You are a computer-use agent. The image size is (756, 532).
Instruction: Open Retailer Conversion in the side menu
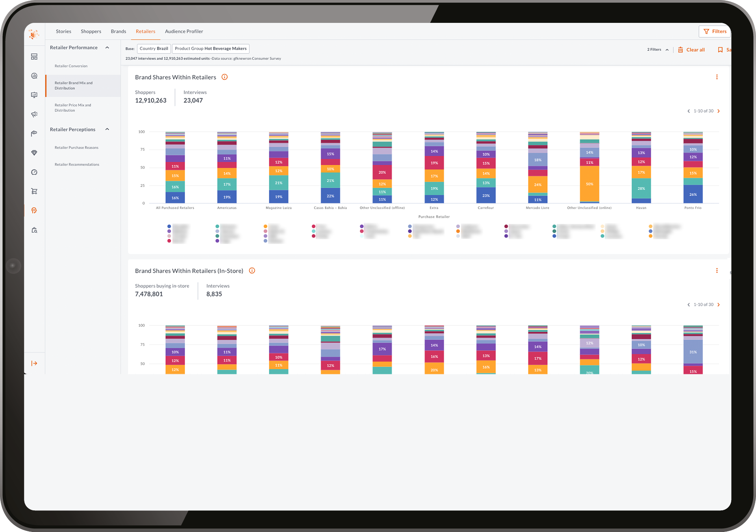point(71,66)
